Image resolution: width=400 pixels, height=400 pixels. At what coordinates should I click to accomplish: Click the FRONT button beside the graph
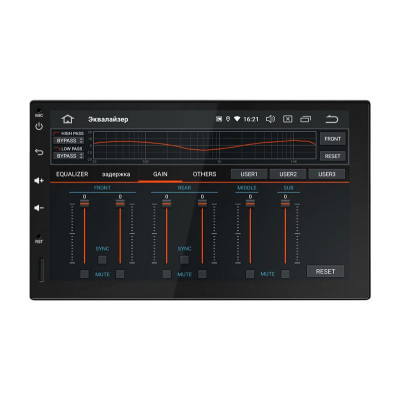[333, 139]
